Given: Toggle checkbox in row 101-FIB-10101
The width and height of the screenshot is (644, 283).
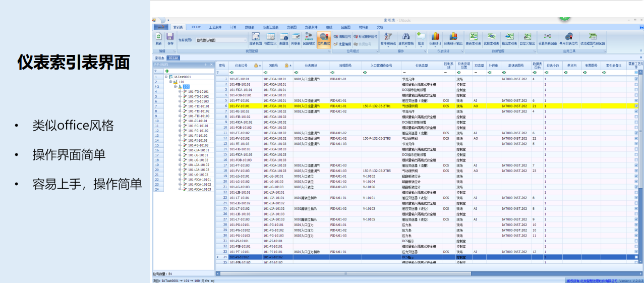Looking at the screenshot, I should click(x=636, y=84).
